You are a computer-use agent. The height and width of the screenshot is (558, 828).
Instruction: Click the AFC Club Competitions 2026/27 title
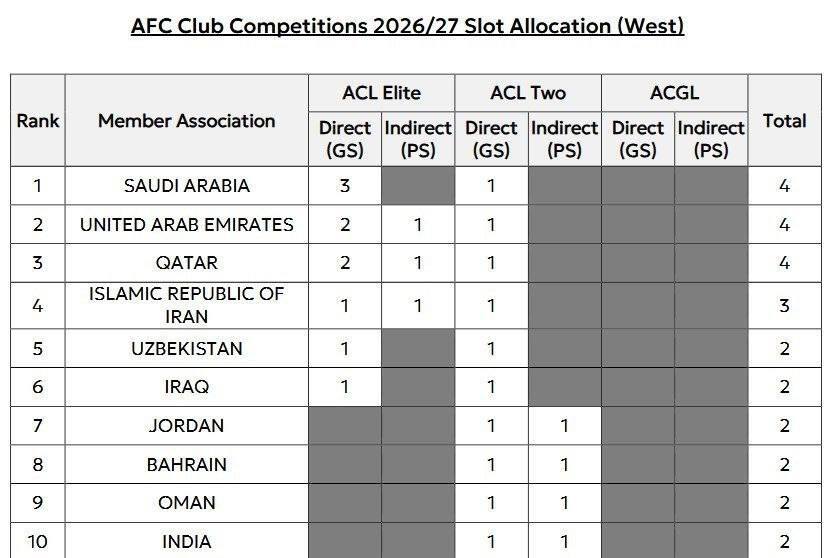point(407,26)
